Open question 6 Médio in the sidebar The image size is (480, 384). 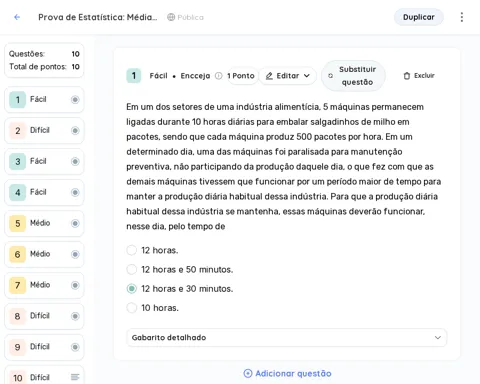[44, 254]
